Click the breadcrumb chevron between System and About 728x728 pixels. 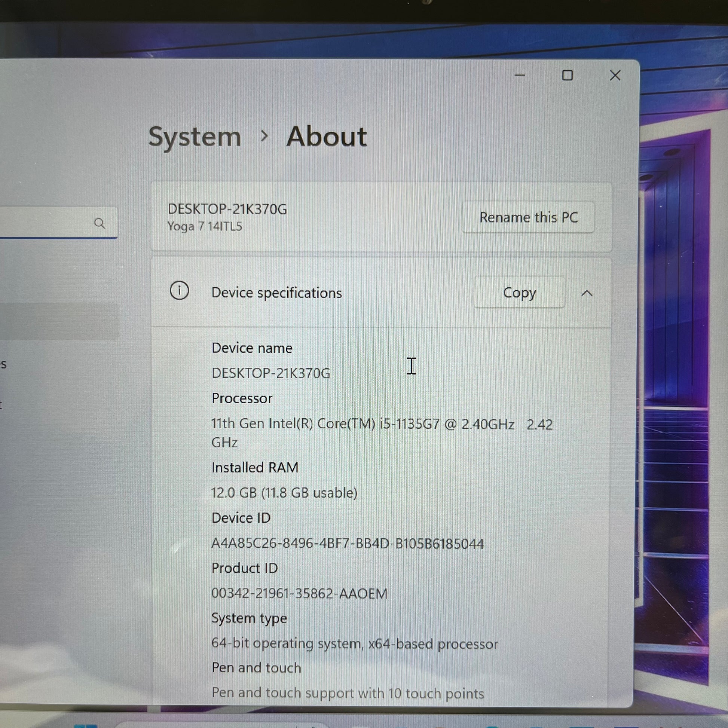click(x=264, y=136)
